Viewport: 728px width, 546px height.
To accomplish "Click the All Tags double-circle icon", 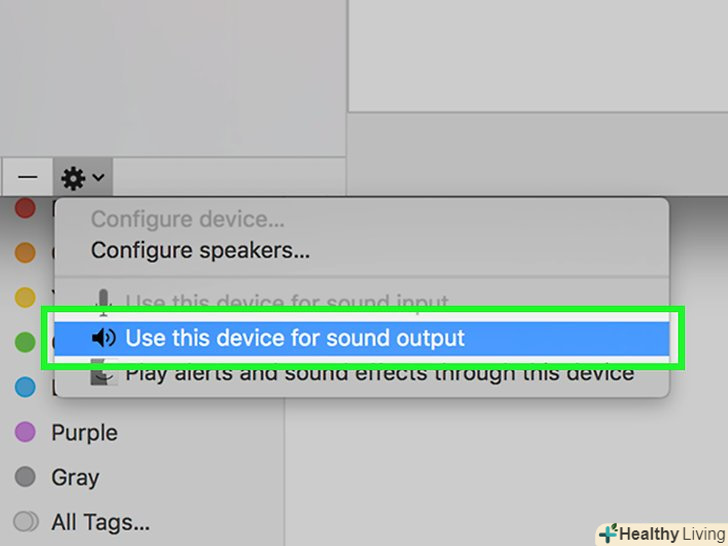I will pos(26,522).
